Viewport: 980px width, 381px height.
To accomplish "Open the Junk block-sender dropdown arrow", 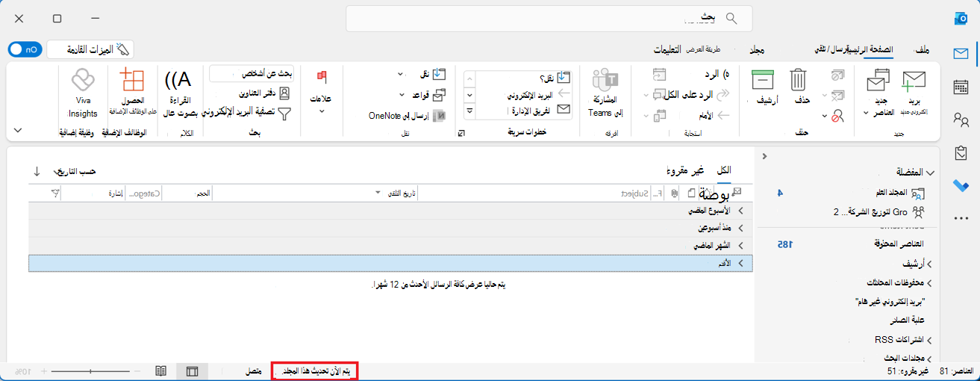I will pyautogui.click(x=824, y=115).
